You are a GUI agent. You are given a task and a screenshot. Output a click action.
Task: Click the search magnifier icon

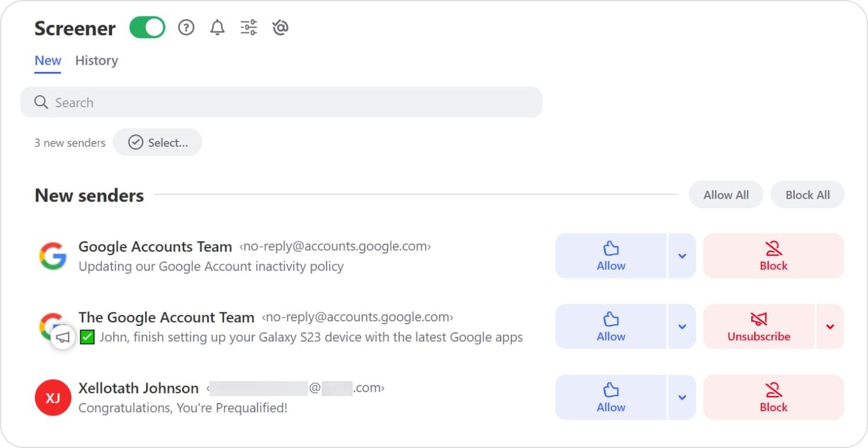point(41,102)
